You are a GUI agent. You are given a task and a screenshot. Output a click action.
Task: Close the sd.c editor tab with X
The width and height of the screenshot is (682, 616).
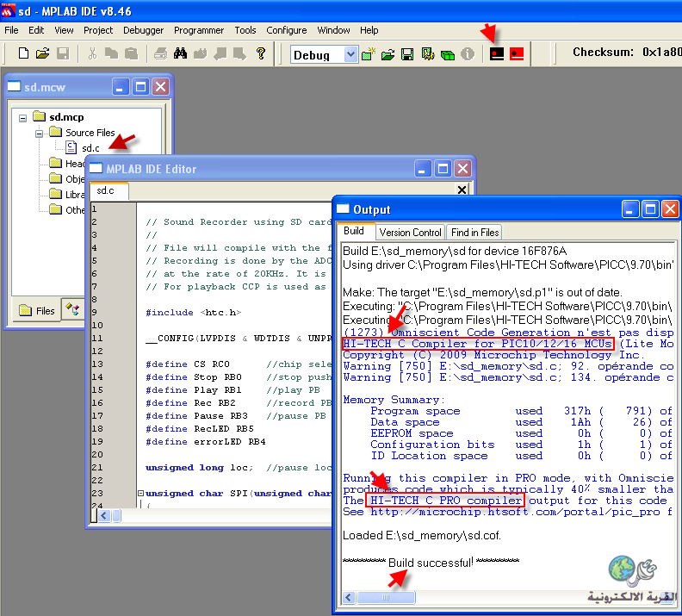pos(462,190)
